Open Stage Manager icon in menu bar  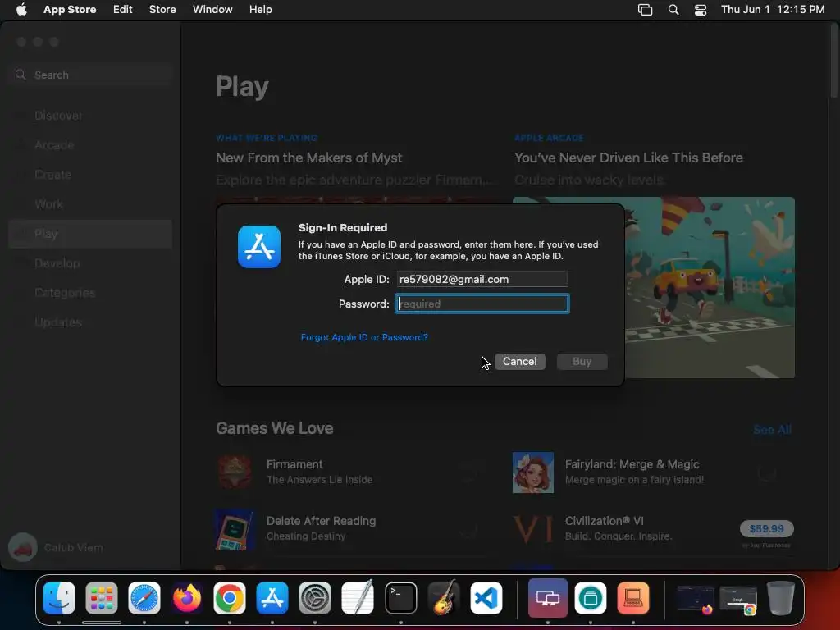point(645,10)
